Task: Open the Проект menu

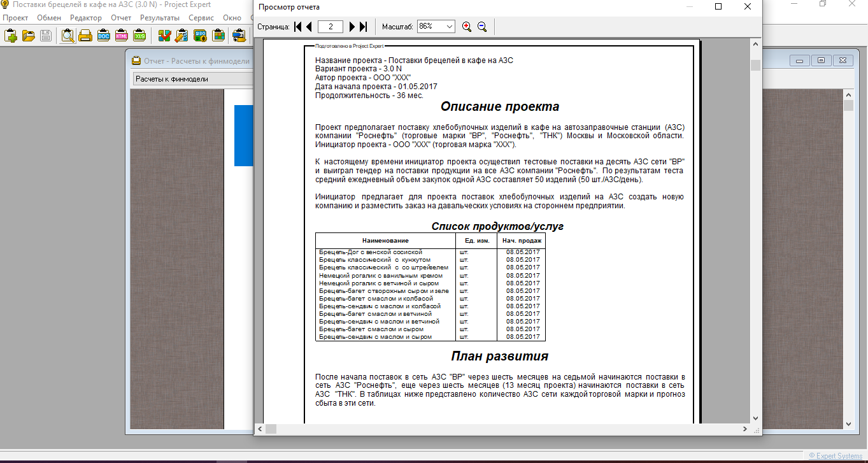Action: click(x=16, y=18)
